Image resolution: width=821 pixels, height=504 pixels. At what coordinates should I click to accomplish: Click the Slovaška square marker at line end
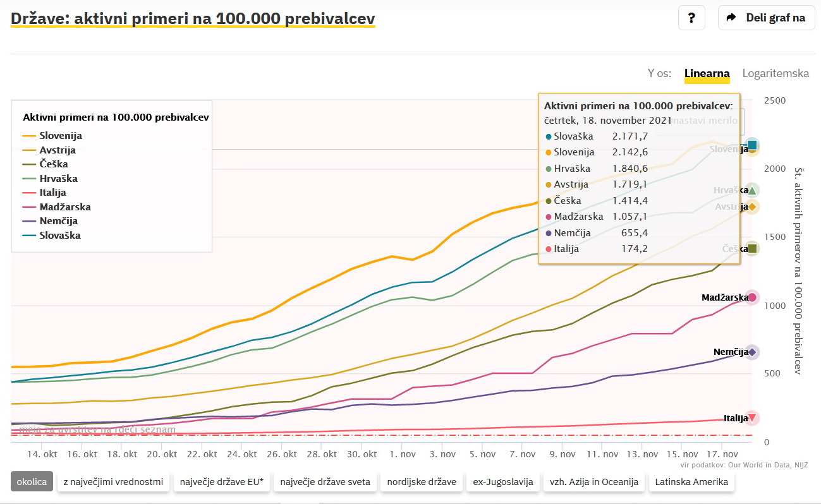coord(752,145)
